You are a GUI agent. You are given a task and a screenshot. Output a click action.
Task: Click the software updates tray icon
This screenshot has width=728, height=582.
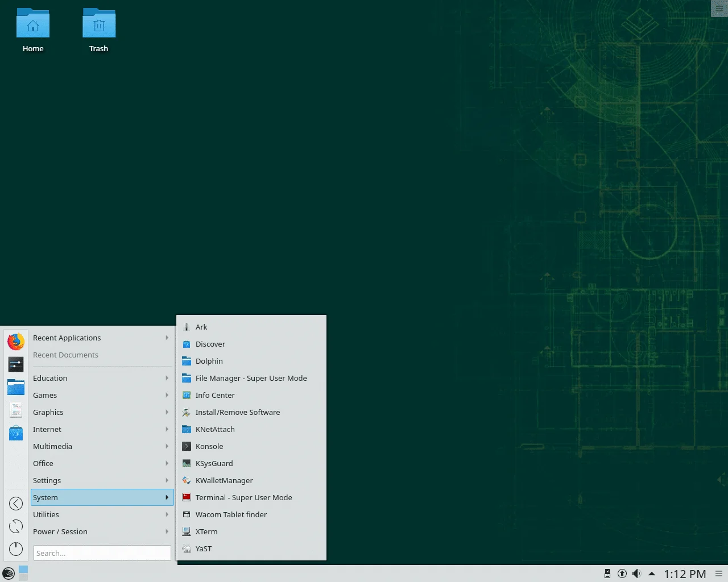tap(622, 573)
